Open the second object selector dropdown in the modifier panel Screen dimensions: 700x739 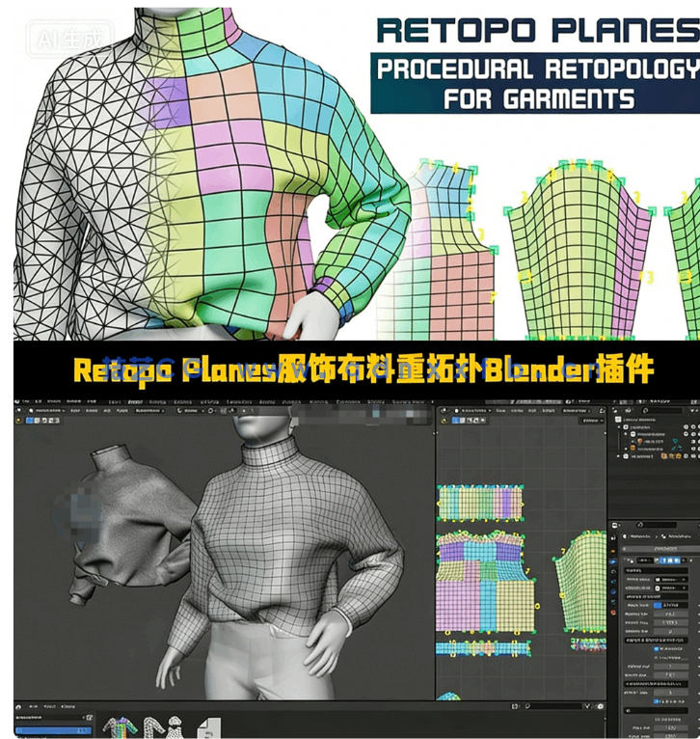pos(671,588)
